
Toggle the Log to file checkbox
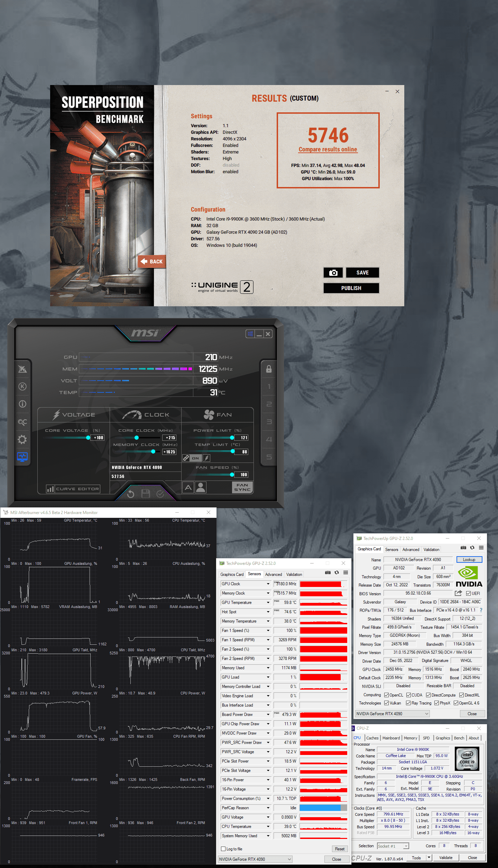223,849
